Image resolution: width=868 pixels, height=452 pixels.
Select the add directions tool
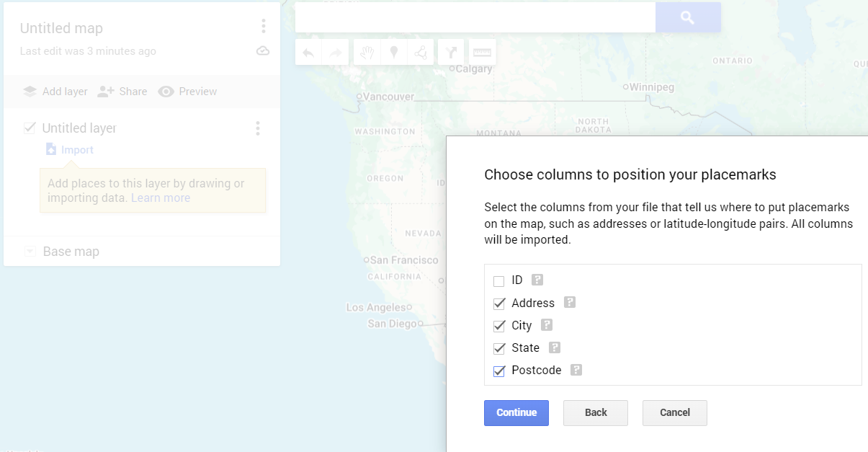pos(452,53)
